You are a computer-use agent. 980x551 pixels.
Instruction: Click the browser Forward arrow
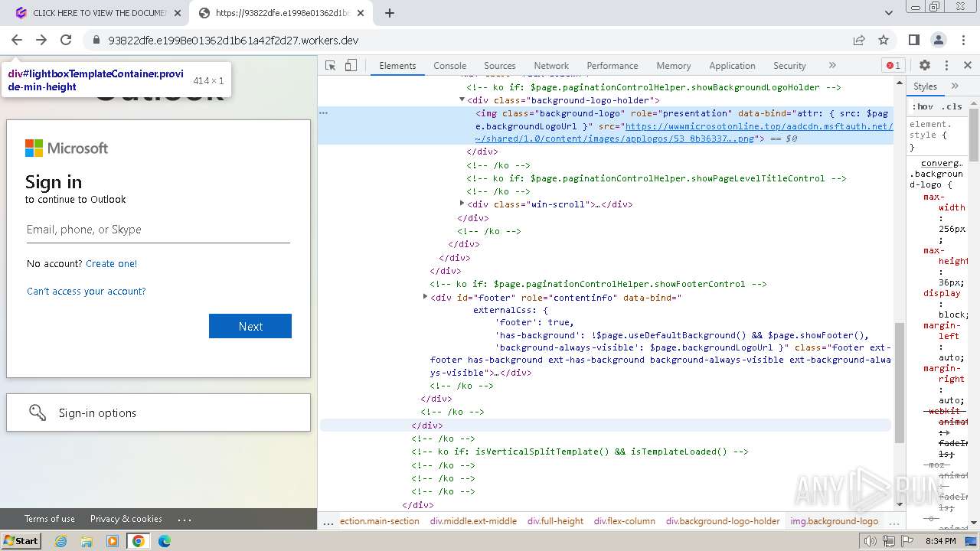(41, 40)
